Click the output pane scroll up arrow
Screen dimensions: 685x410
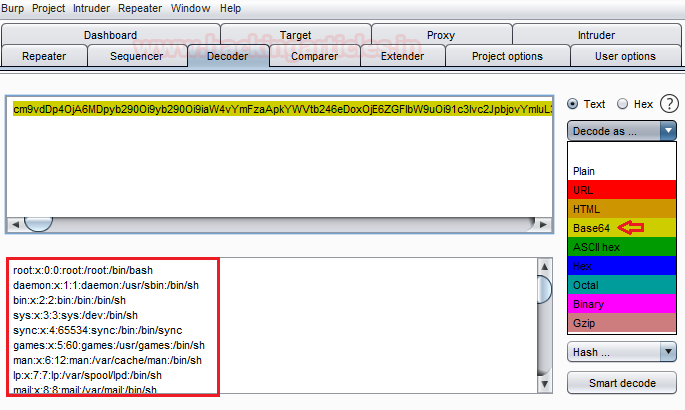(544, 266)
